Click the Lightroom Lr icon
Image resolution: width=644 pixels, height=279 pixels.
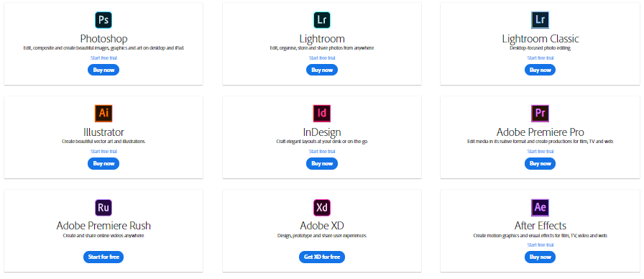click(x=321, y=19)
